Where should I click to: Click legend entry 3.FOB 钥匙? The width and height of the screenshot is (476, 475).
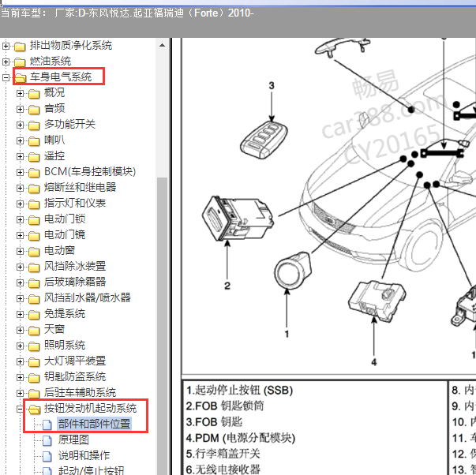pos(215,422)
